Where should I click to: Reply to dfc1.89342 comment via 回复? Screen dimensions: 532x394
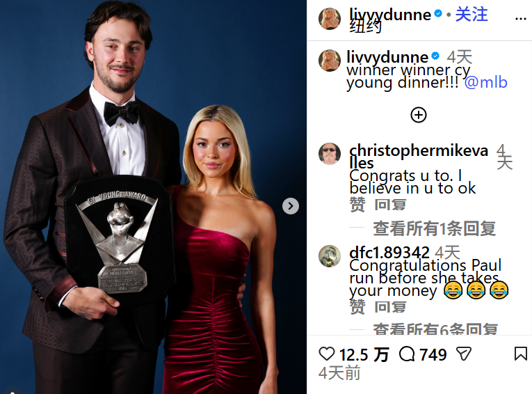point(390,307)
